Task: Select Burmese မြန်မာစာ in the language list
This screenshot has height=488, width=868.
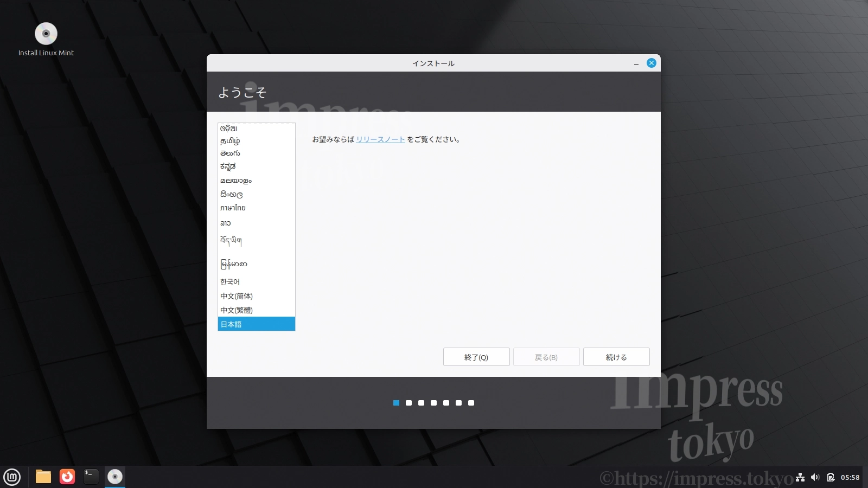Action: [x=257, y=264]
